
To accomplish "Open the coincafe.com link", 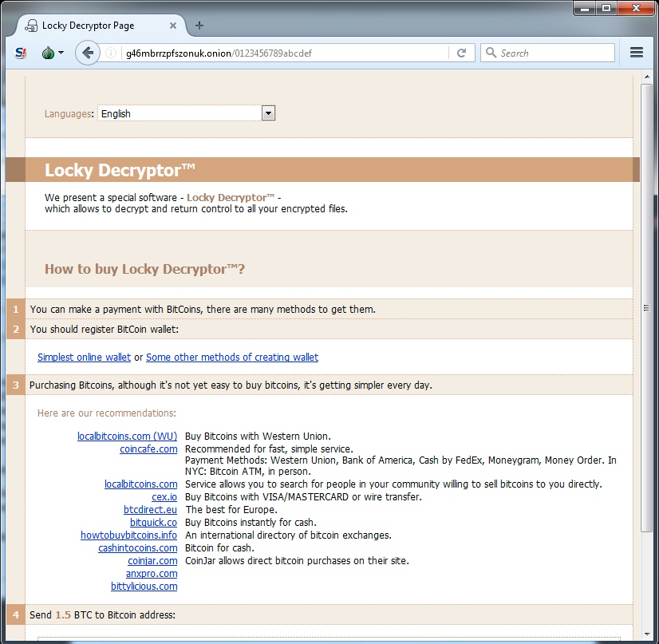I will [x=148, y=449].
